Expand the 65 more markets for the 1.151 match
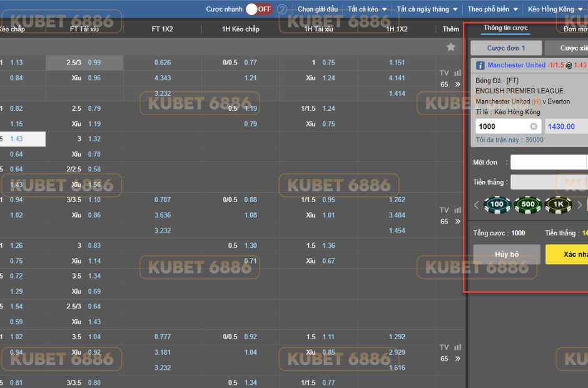Image resolution: width=588 pixels, height=388 pixels. pos(450,84)
